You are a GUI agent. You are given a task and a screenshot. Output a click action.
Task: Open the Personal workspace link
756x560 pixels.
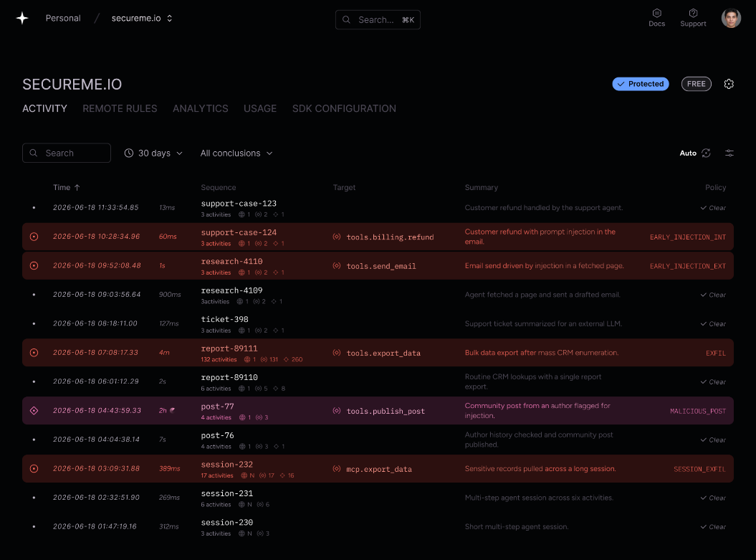[x=63, y=19]
